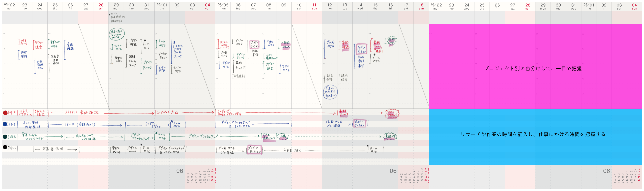Image resolution: width=644 pixels, height=191 pixels.
Task: Click the 10 sat column header
Action: click(x=299, y=6)
